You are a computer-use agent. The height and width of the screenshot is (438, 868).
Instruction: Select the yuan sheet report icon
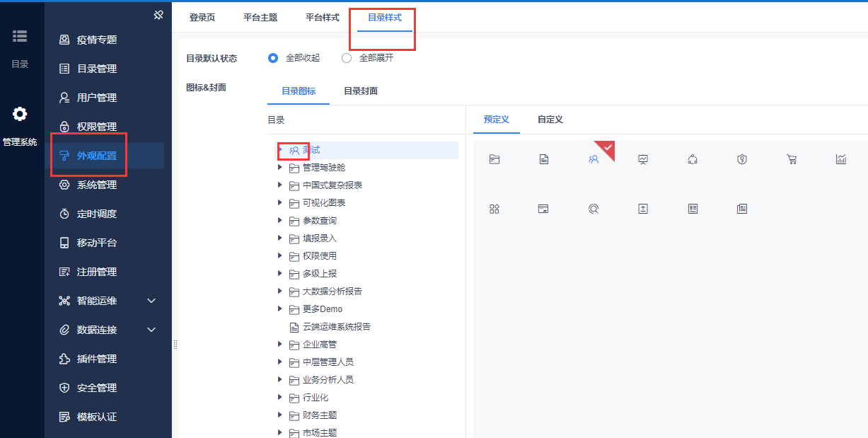coord(693,209)
